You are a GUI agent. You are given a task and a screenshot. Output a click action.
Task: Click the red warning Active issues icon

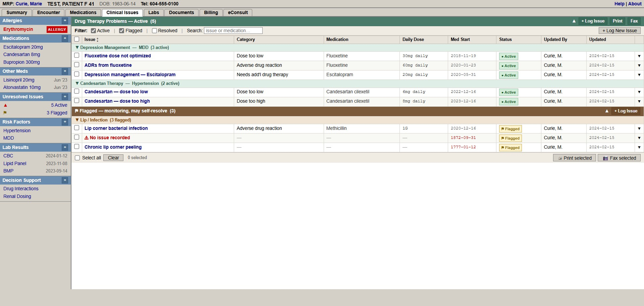point(5,105)
